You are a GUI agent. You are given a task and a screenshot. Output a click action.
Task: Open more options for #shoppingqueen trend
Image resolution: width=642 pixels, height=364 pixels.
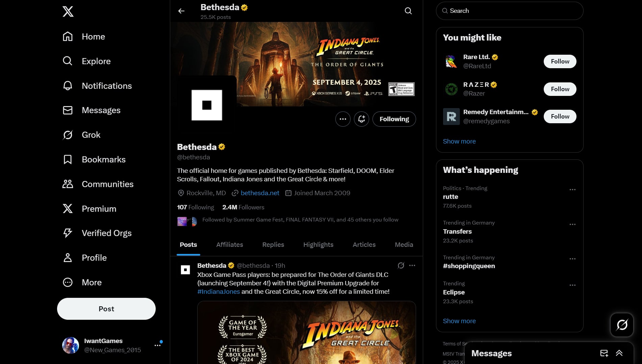pos(572,259)
